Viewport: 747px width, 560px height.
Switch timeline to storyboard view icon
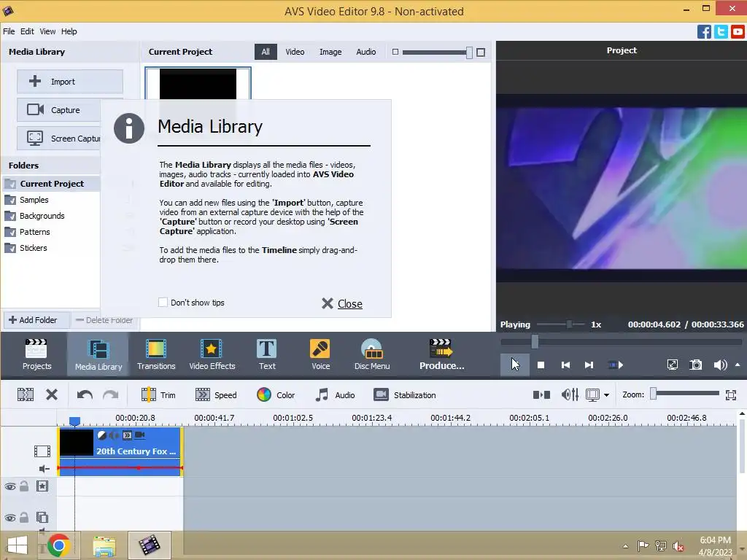tap(541, 394)
